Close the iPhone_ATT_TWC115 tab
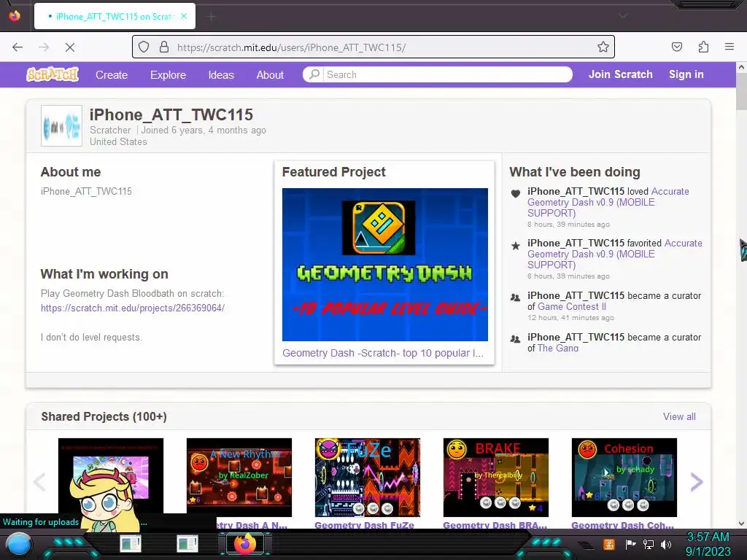 pyautogui.click(x=184, y=16)
